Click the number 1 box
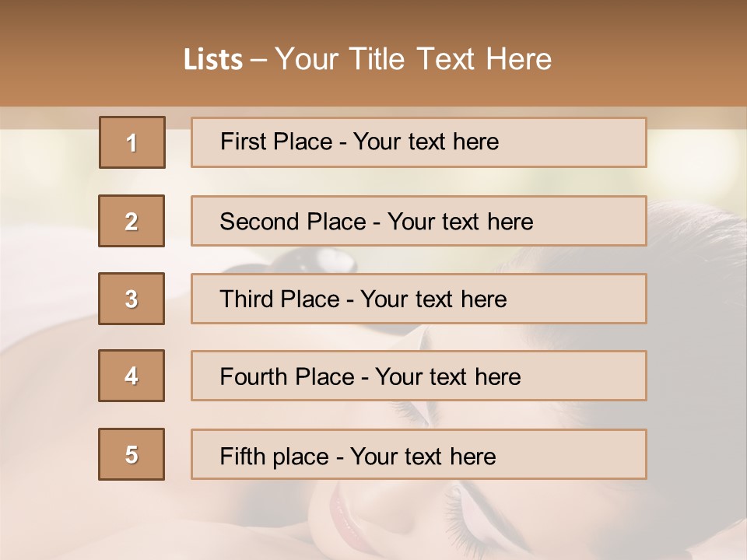Image resolution: width=747 pixels, height=560 pixels. pos(132,142)
